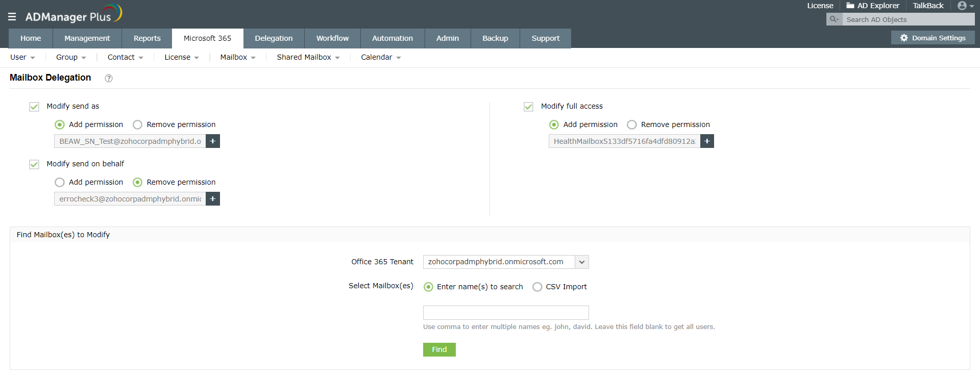980x379 pixels.
Task: Click the Domain Settings gear icon
Action: click(x=904, y=38)
